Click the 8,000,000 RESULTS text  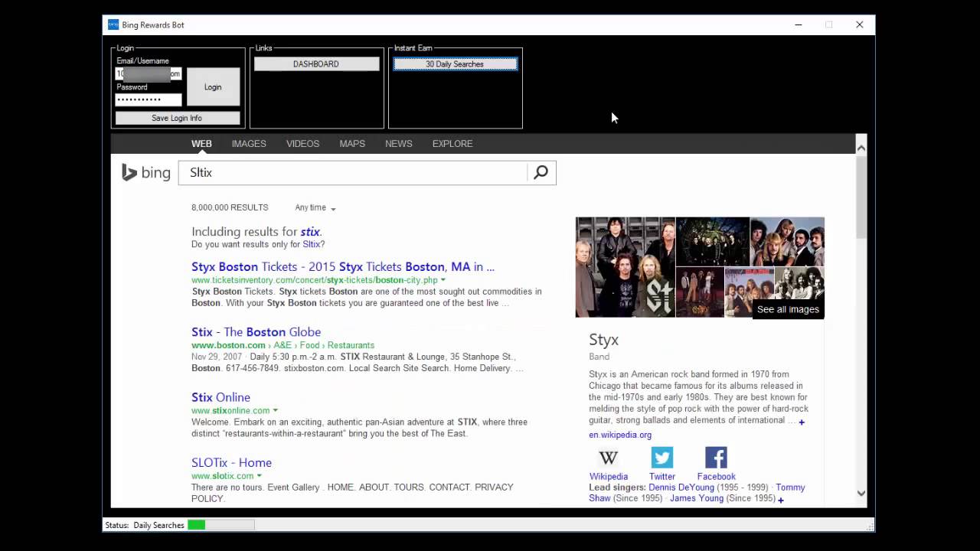click(230, 207)
